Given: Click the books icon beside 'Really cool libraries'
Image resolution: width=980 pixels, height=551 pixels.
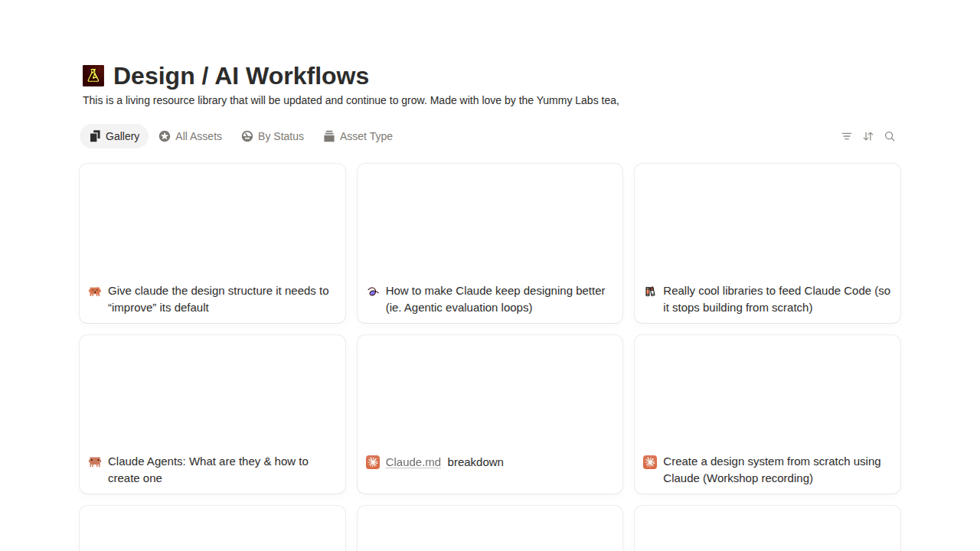Looking at the screenshot, I should click(650, 292).
